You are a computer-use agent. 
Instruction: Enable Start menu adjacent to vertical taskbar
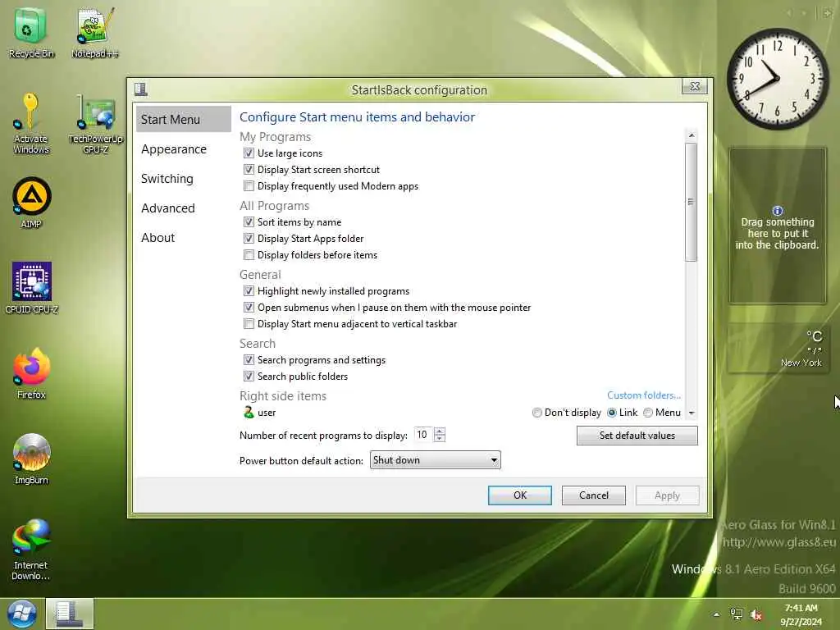pyautogui.click(x=249, y=323)
